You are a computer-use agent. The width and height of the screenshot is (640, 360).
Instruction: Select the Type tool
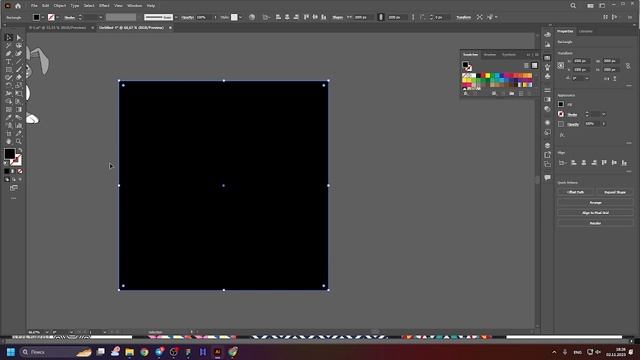9,62
